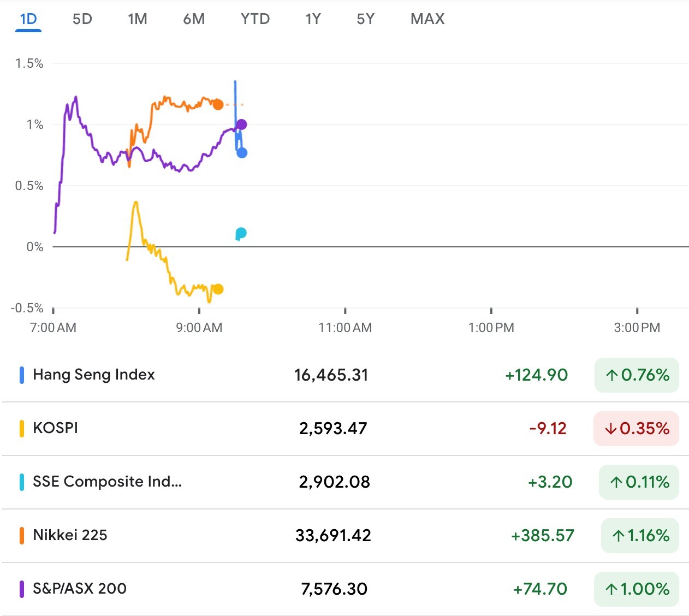Screen dimensions: 689x616
Task: Click the purple ASX 200 endpoint dot
Action: click(241, 125)
